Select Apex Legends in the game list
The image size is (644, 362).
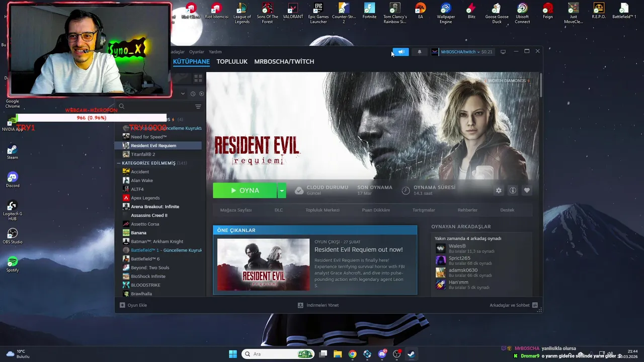point(145,198)
